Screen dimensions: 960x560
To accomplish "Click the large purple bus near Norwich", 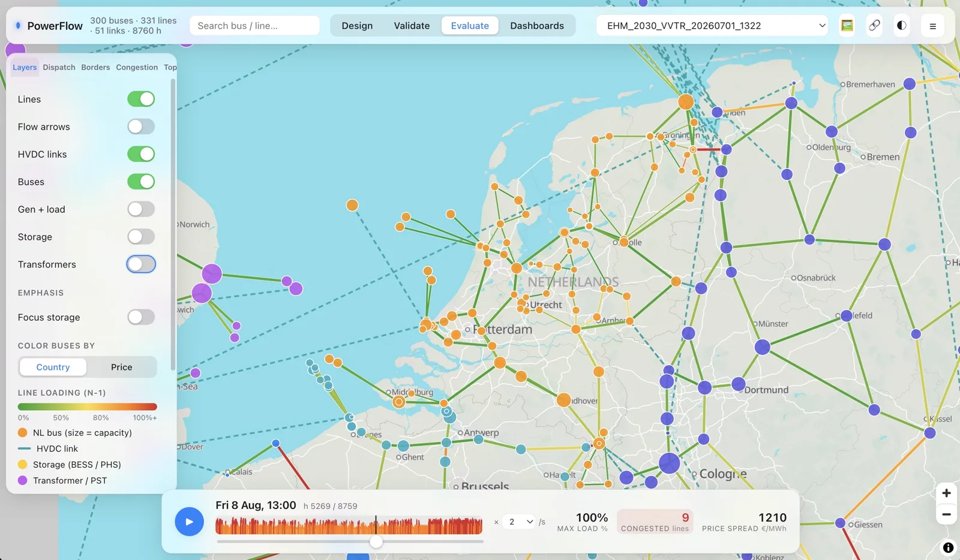I will 212,273.
